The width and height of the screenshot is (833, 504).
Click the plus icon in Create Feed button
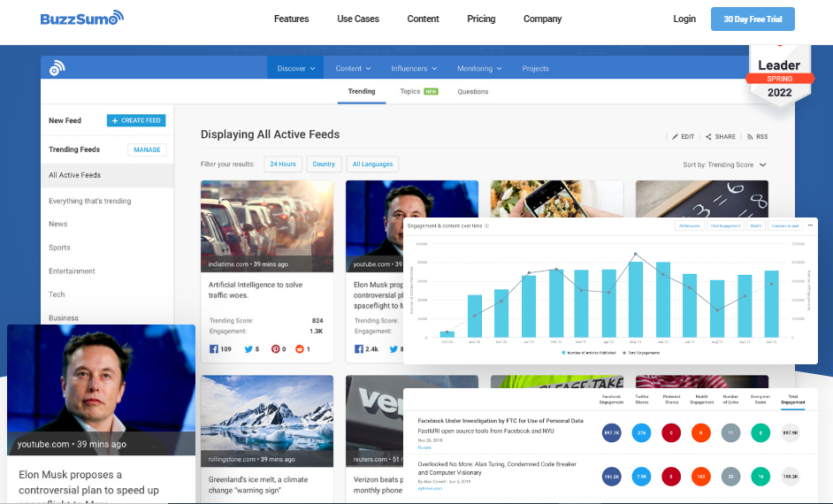(115, 120)
